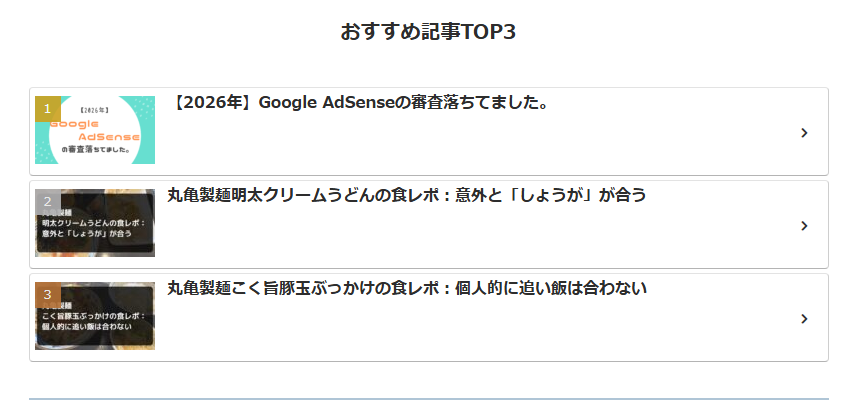
Task: Click the gray number 2 rank badge
Action: tap(47, 202)
